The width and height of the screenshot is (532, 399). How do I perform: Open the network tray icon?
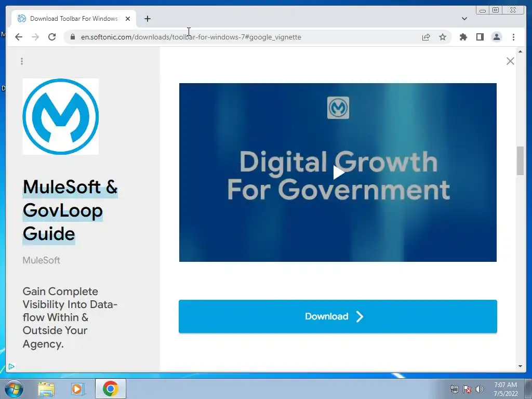pyautogui.click(x=454, y=389)
